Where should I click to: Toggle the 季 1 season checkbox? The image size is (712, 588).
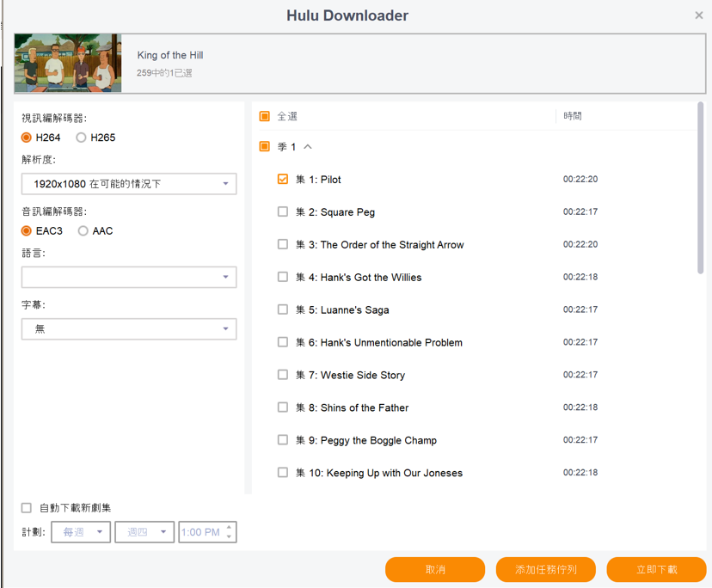click(x=264, y=146)
